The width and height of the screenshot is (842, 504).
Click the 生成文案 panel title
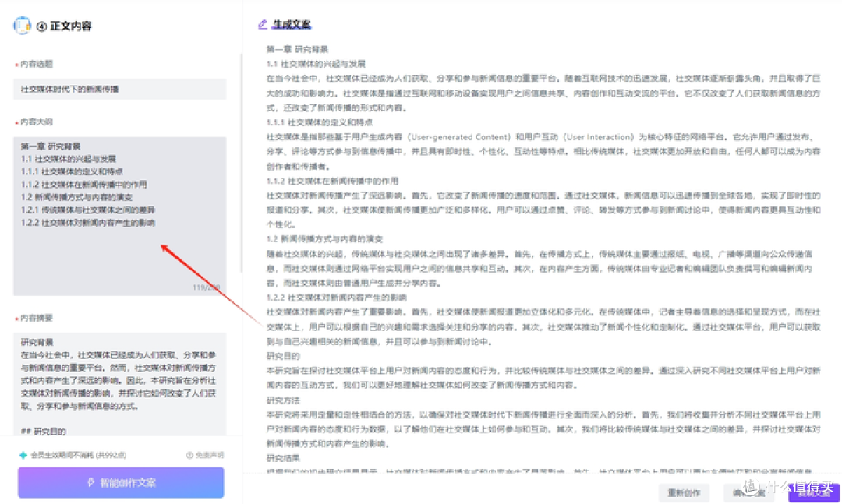pos(292,24)
